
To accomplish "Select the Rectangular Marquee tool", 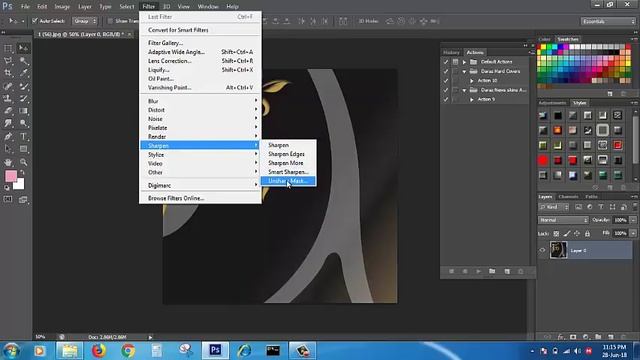I will click(x=8, y=48).
